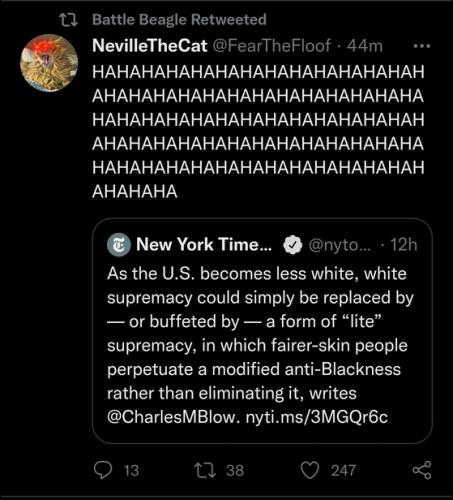The image size is (453, 500).
Task: Open the quoted tweet's 12h timestamp
Action: pos(403,245)
